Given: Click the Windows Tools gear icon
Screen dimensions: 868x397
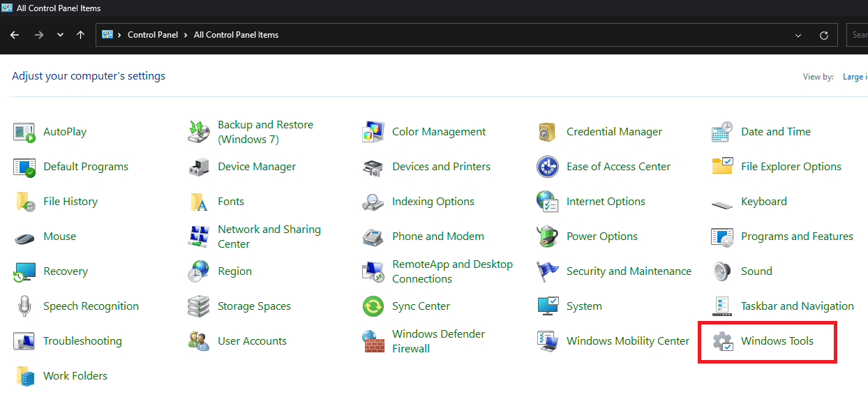Looking at the screenshot, I should (x=722, y=341).
